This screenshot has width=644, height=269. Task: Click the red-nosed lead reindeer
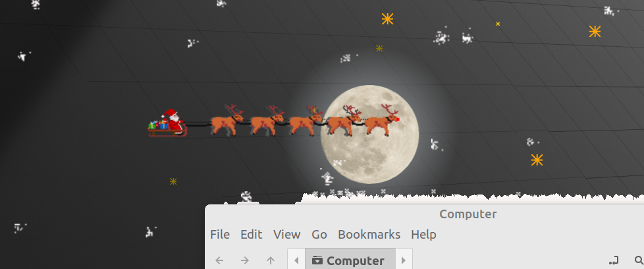coord(382,121)
